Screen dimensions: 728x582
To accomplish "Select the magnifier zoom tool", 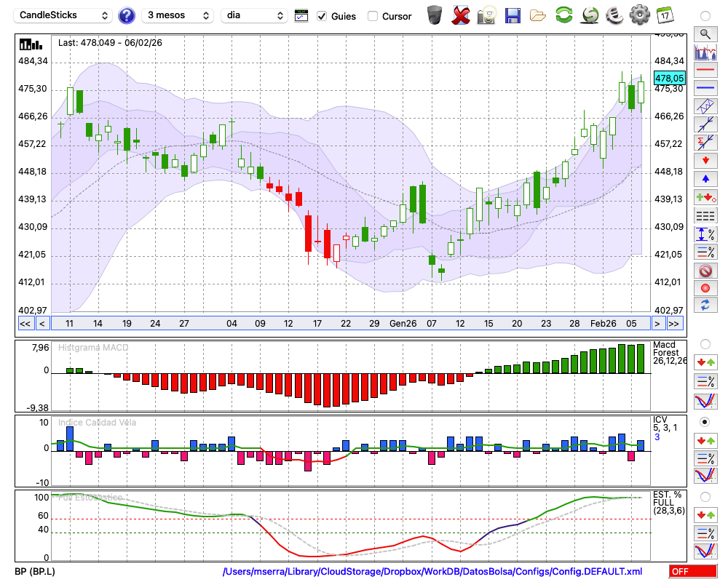I will tap(705, 34).
